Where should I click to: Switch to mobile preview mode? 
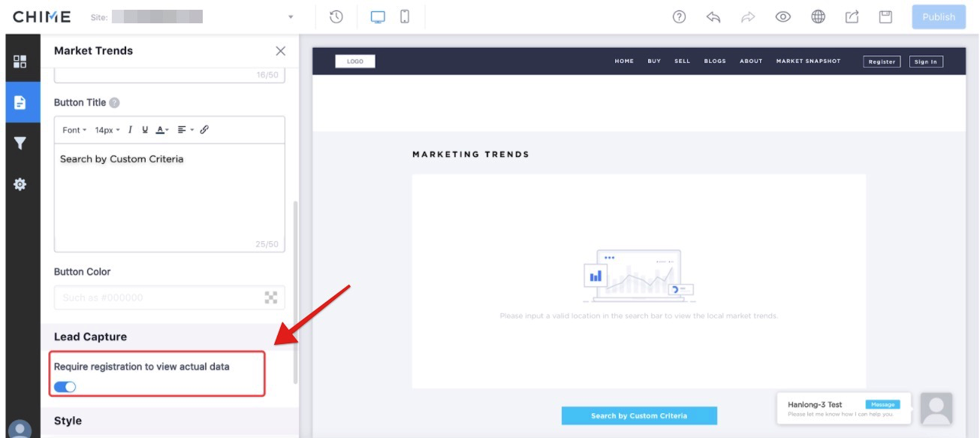click(x=405, y=17)
